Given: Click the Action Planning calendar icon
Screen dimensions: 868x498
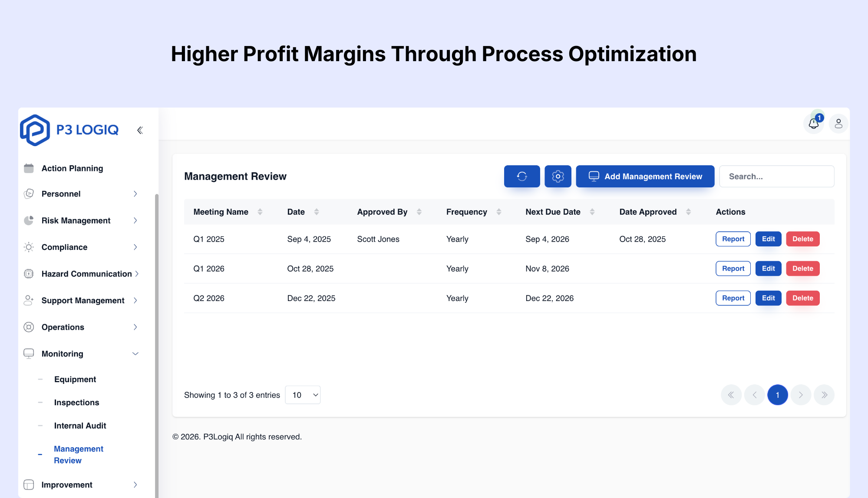Looking at the screenshot, I should [x=29, y=168].
